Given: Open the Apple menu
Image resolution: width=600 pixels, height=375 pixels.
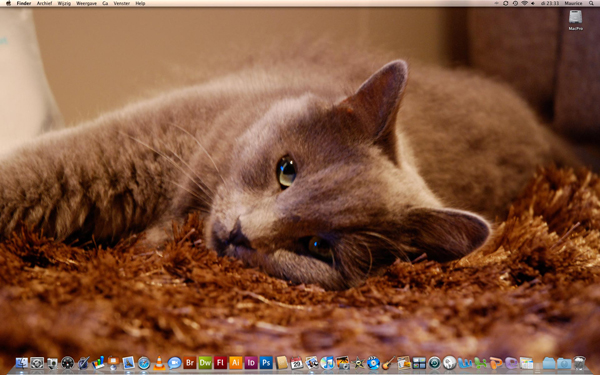Looking at the screenshot, I should (8, 3).
